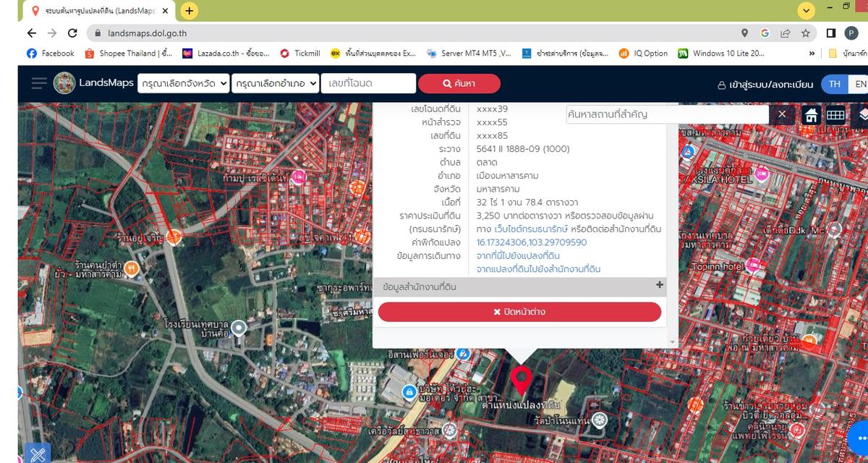Screen dimensions: 868x463
Task: Open the province selection dropdown
Action: (x=184, y=83)
